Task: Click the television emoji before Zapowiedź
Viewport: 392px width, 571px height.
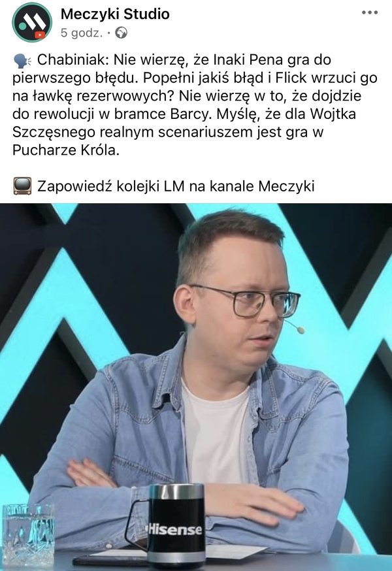Action: 23,186
